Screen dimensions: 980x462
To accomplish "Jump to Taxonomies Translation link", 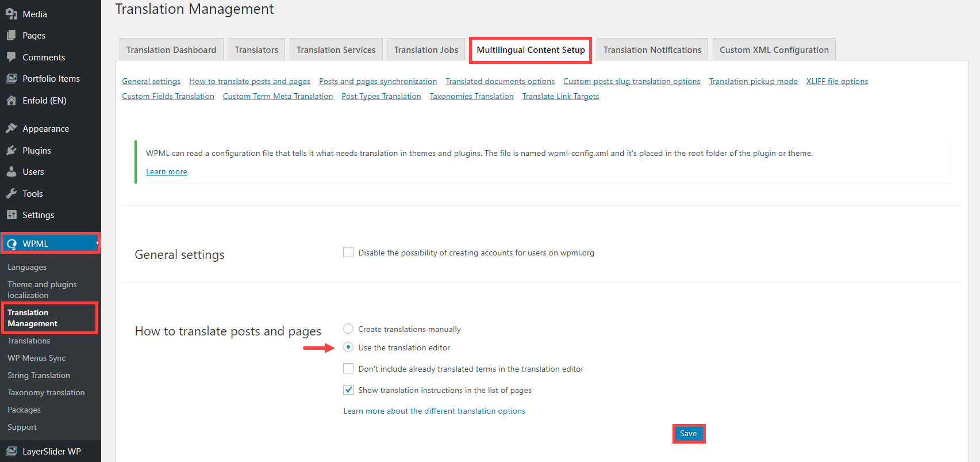I will point(471,96).
